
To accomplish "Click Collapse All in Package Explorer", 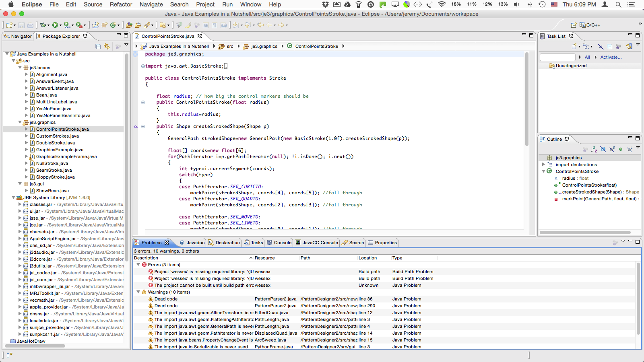I will pyautogui.click(x=98, y=46).
